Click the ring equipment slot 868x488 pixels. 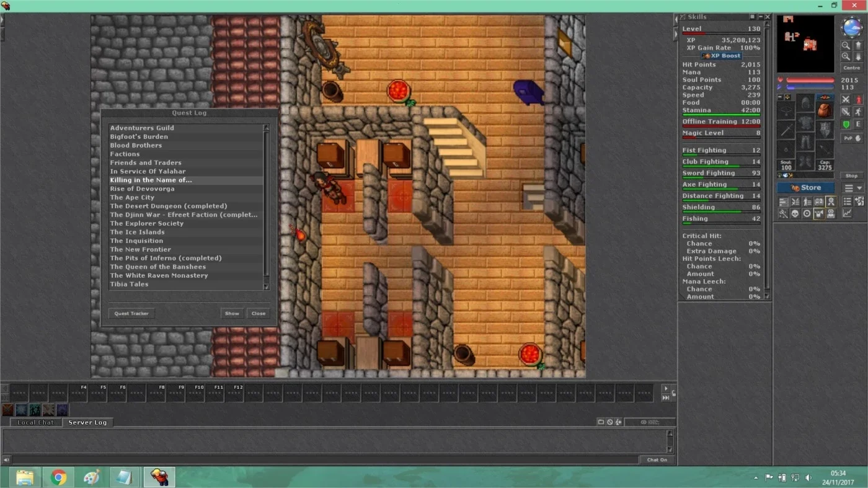(x=786, y=149)
